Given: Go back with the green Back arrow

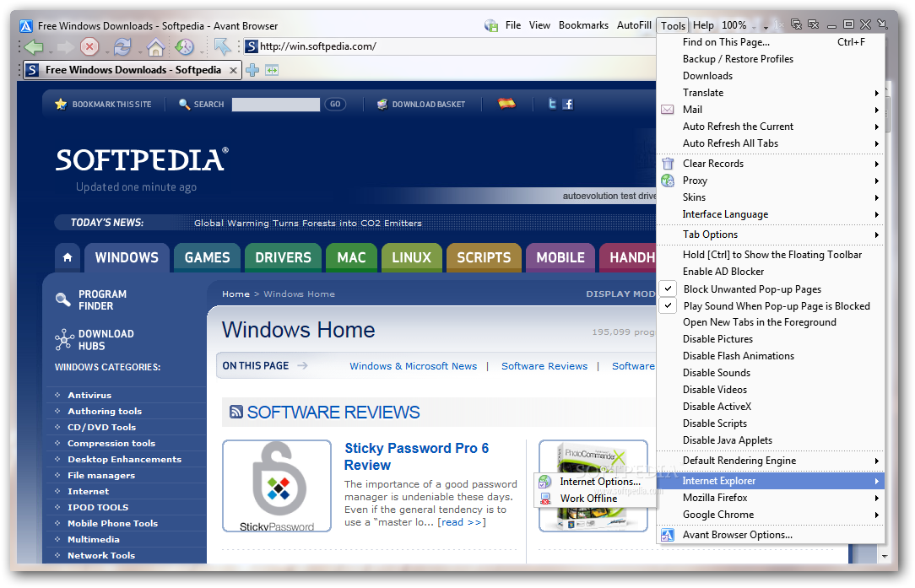Looking at the screenshot, I should (x=34, y=46).
